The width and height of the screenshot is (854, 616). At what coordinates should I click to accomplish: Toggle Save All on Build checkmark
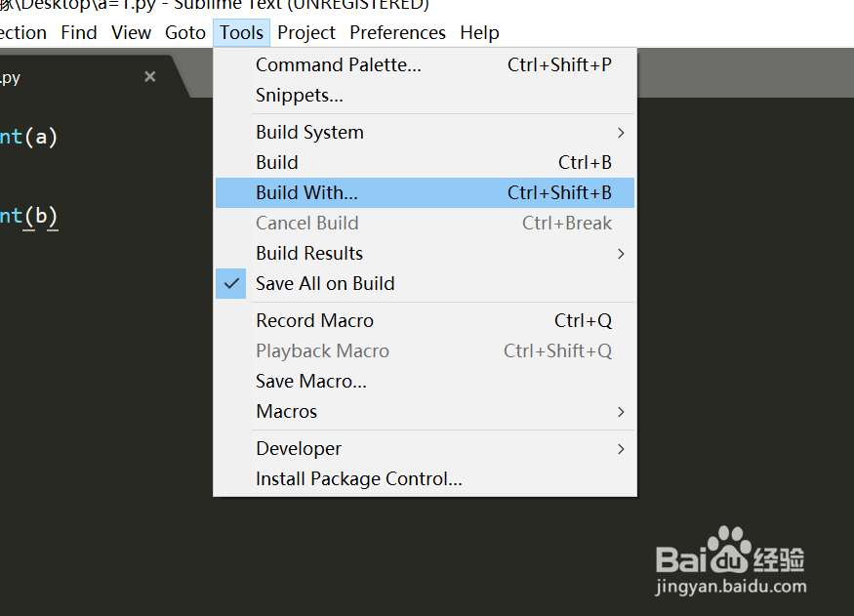pos(325,283)
